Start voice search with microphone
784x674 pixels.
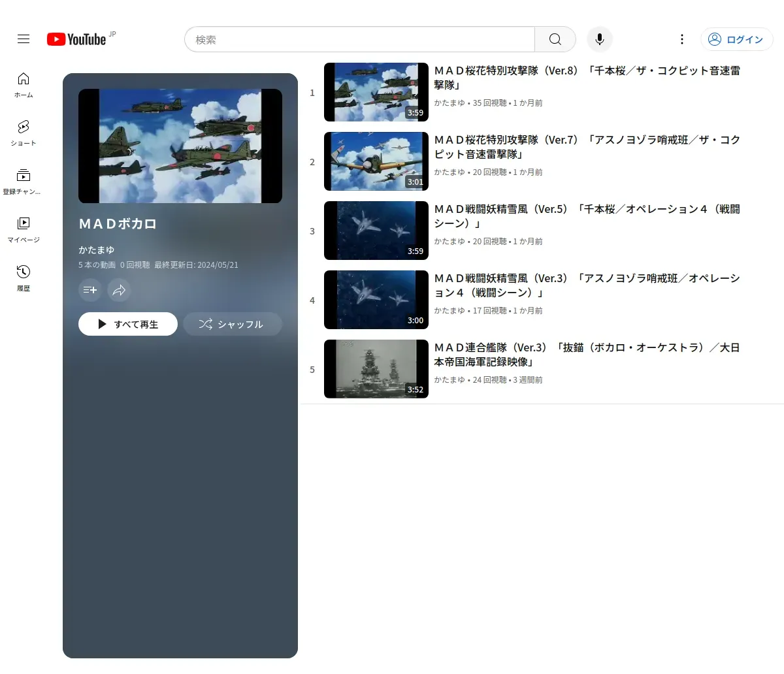tap(600, 39)
